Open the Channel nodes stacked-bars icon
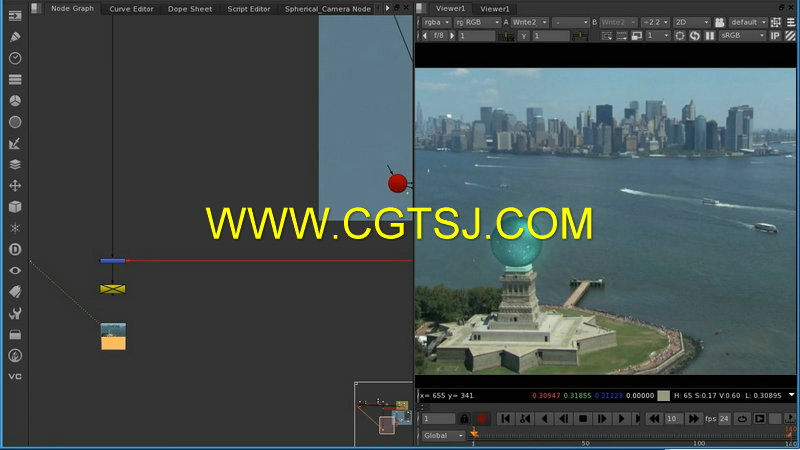 (15, 80)
